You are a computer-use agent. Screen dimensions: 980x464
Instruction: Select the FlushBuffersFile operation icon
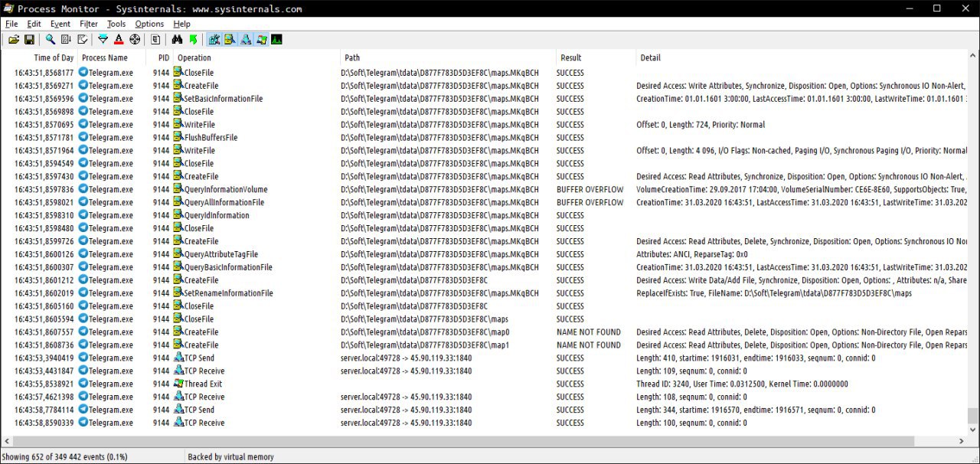178,137
